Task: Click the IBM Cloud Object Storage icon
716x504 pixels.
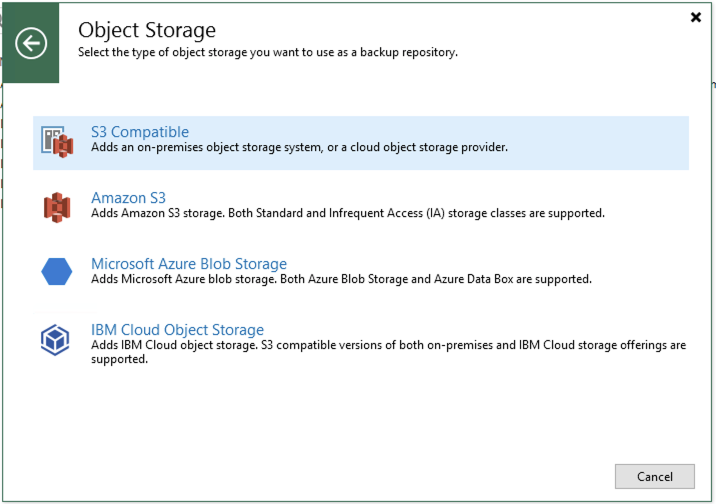Action: 56,339
